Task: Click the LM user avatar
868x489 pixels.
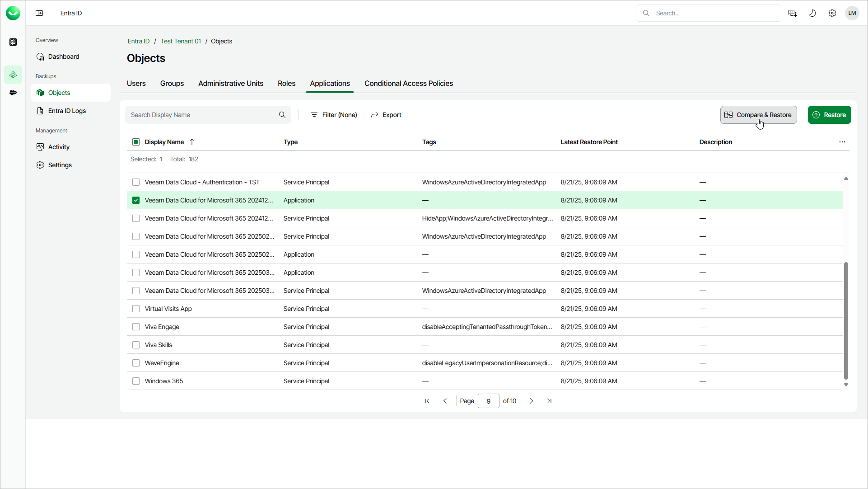Action: coord(852,13)
